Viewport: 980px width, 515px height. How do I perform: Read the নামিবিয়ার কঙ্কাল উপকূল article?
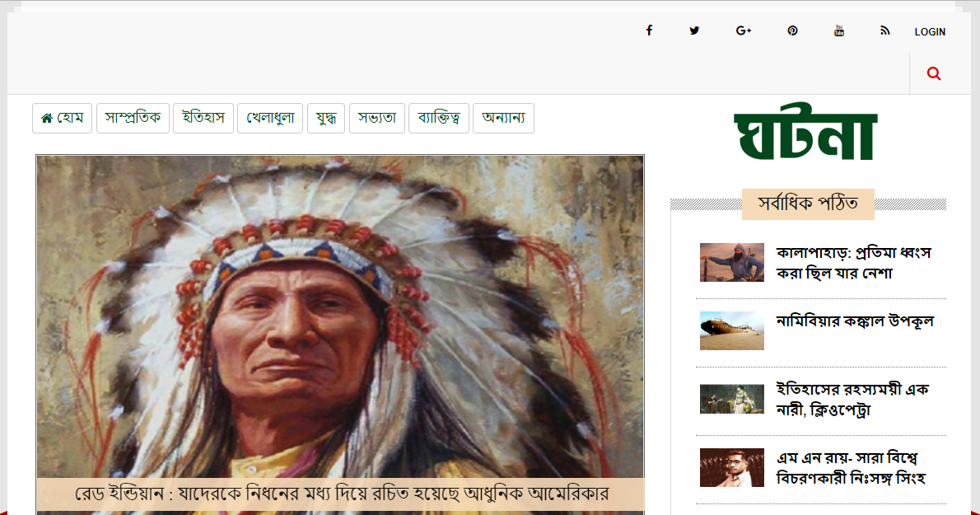(855, 322)
